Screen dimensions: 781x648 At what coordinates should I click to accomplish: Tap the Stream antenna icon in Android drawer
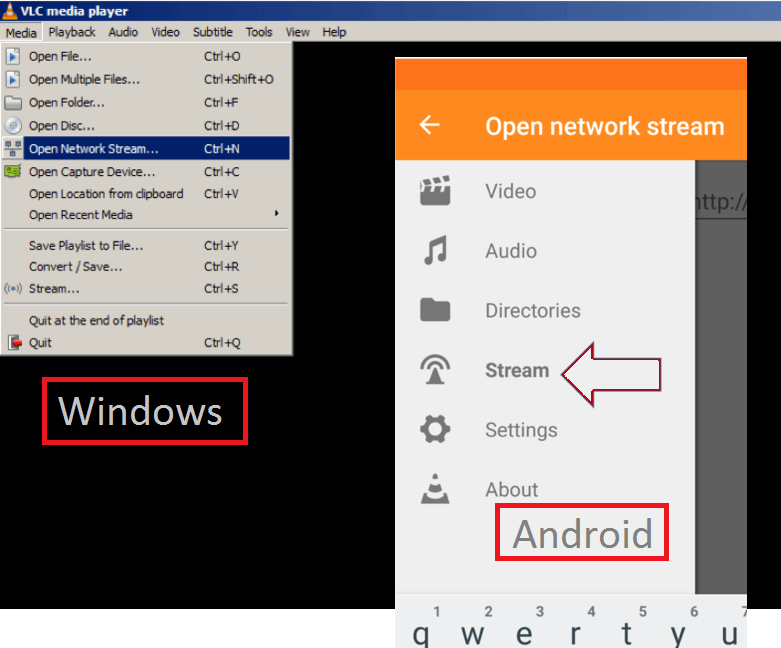pos(435,370)
